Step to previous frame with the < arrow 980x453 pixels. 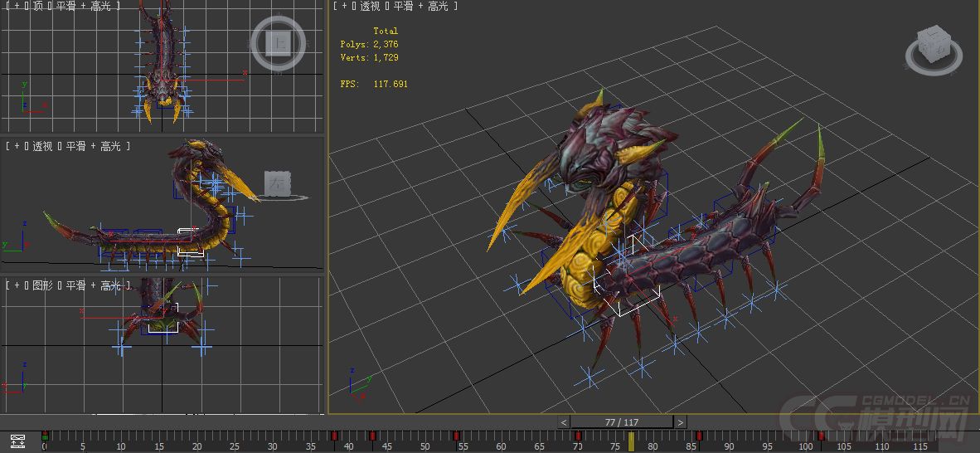click(x=564, y=422)
